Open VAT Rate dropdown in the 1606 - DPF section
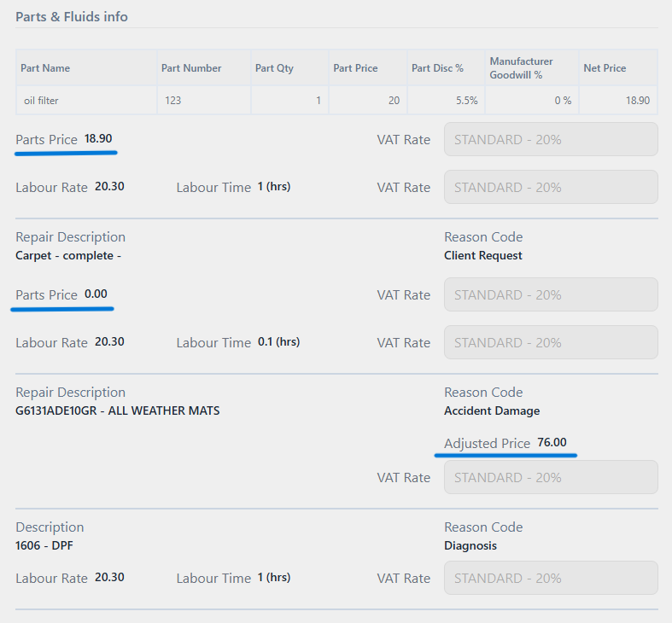The width and height of the screenshot is (672, 623). [551, 578]
